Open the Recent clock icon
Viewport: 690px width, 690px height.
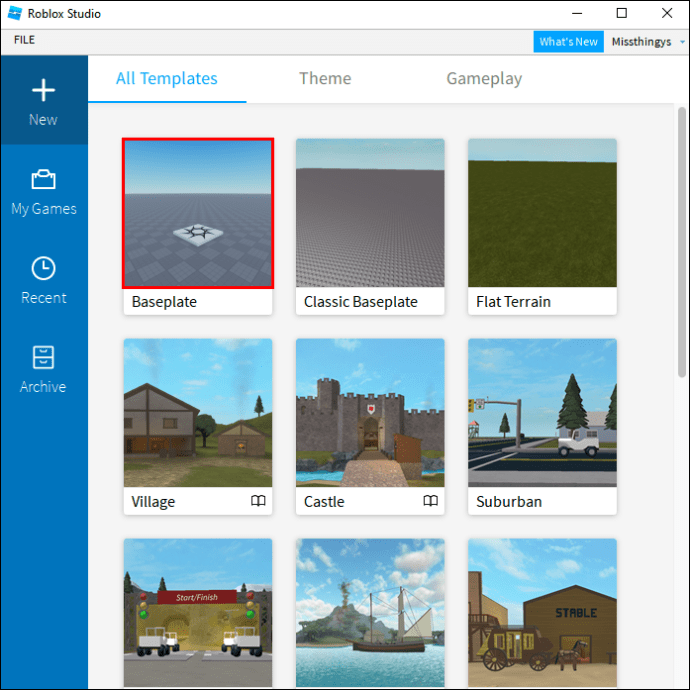pyautogui.click(x=43, y=268)
